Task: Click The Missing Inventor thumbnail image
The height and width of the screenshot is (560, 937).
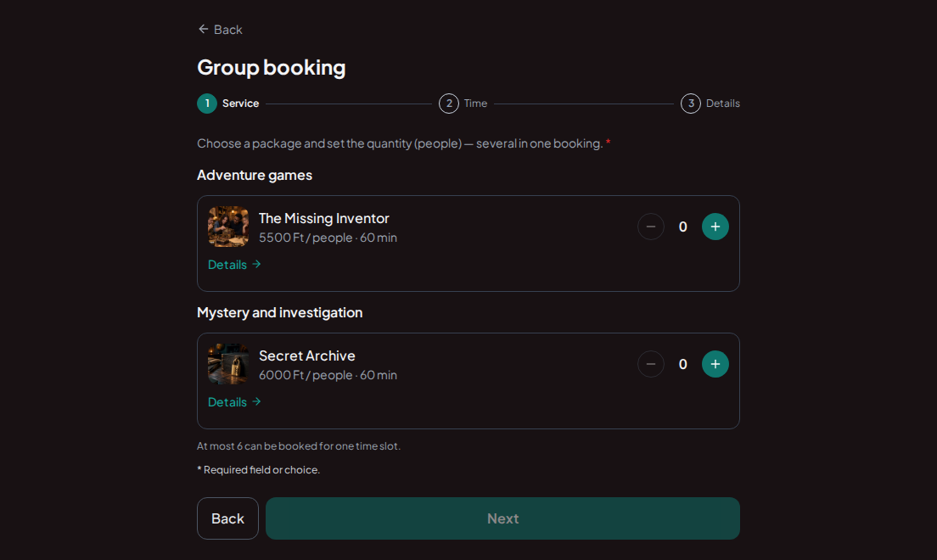Action: click(x=228, y=227)
